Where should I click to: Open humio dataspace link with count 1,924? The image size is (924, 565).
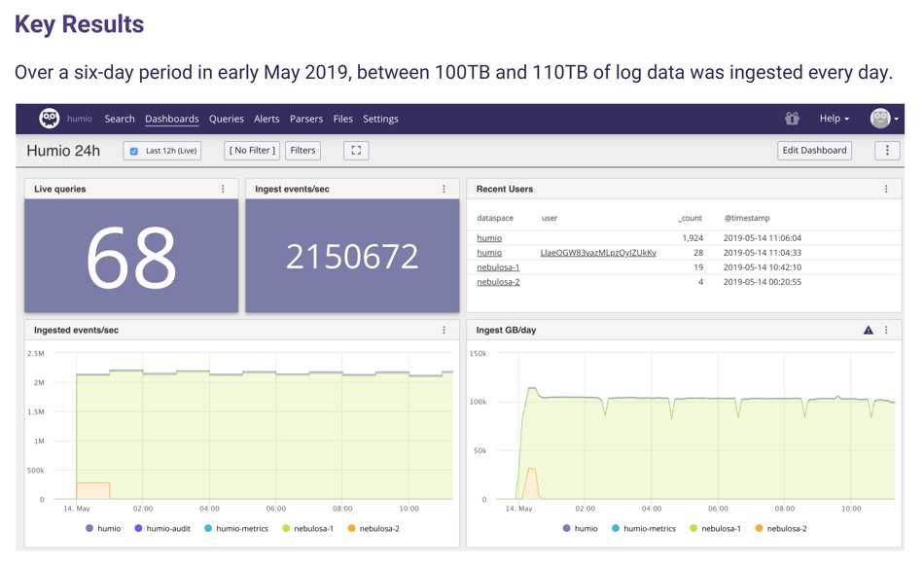point(489,238)
